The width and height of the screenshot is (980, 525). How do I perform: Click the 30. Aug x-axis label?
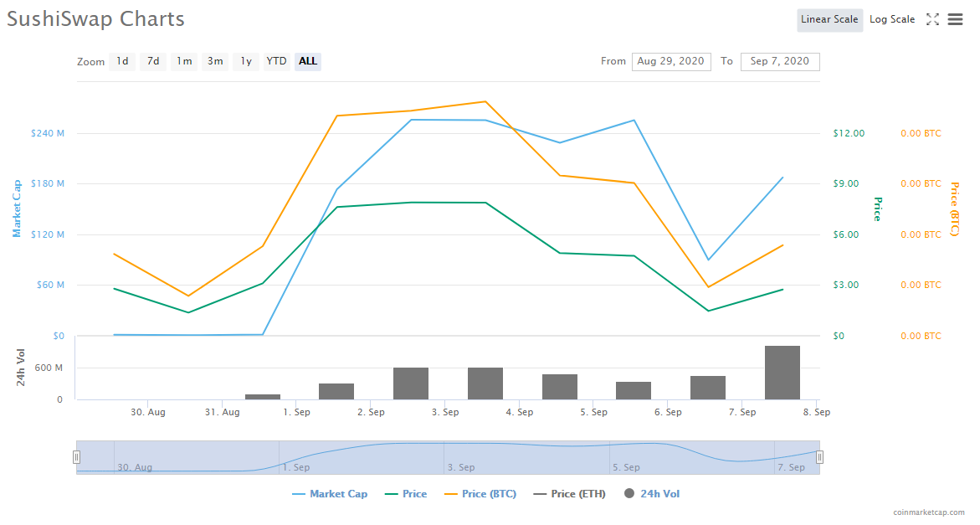coord(148,413)
